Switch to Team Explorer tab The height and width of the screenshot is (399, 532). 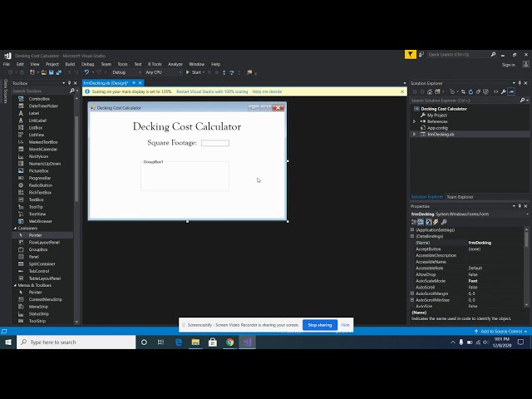(x=460, y=197)
